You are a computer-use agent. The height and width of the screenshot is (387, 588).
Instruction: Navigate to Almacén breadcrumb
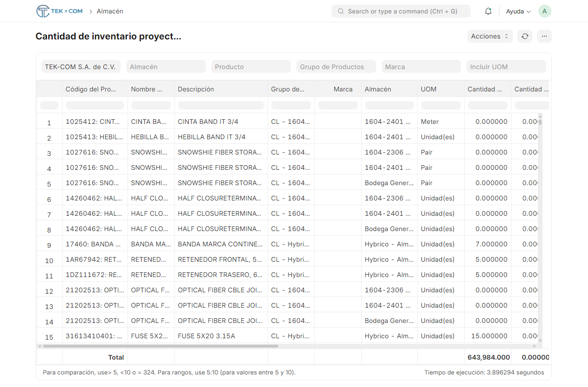(110, 11)
